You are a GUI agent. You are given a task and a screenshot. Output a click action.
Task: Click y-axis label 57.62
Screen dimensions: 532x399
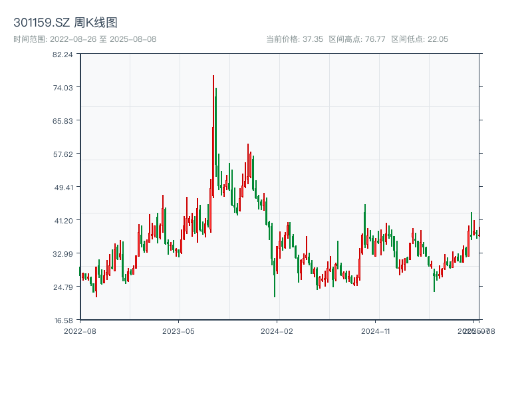point(63,154)
